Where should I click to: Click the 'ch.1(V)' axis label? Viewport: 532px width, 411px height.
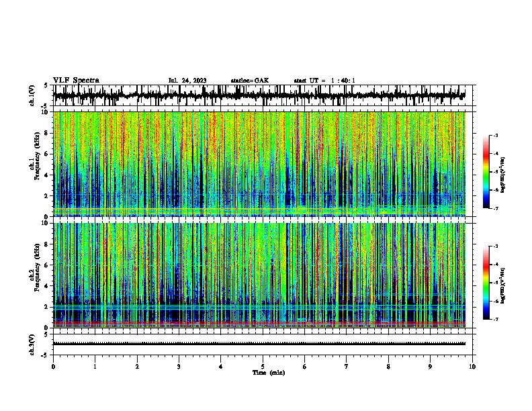click(x=32, y=95)
